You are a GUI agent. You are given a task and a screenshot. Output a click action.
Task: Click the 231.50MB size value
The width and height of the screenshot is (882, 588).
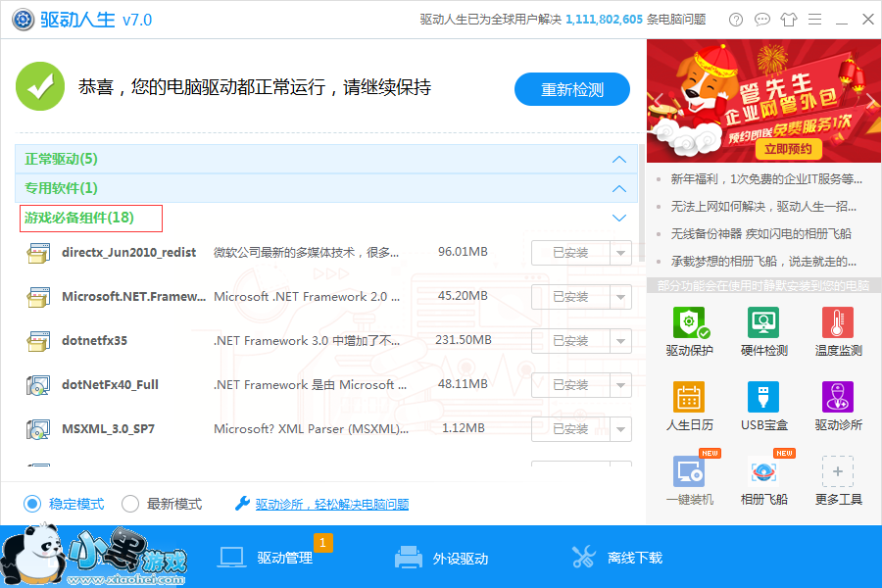(x=463, y=340)
